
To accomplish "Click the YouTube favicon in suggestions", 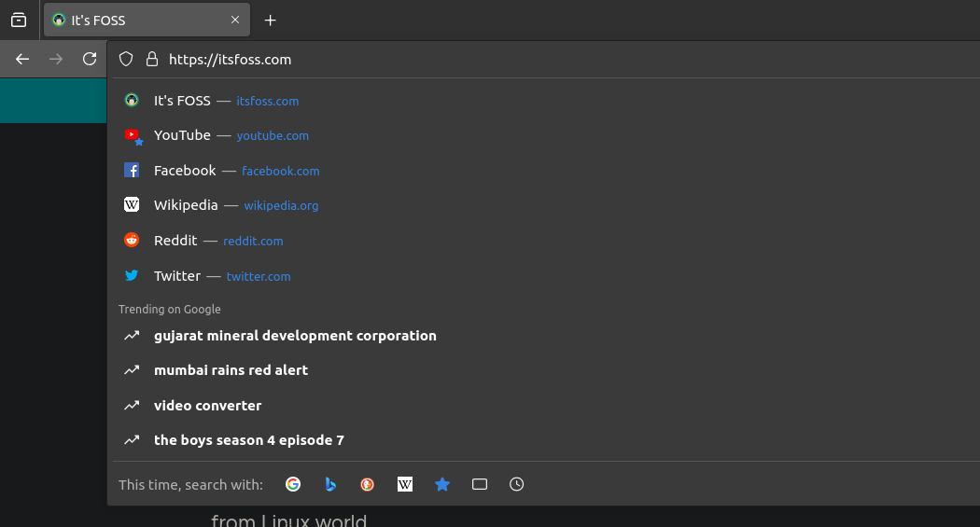I will pos(132,135).
